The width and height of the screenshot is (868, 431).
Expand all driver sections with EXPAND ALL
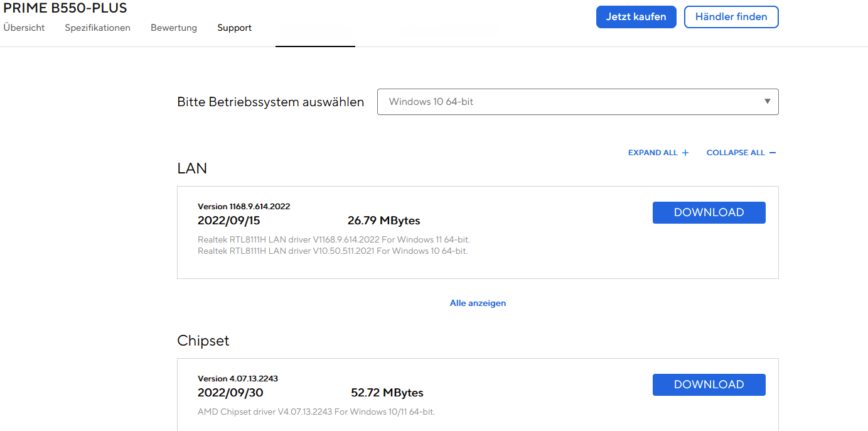(x=658, y=153)
